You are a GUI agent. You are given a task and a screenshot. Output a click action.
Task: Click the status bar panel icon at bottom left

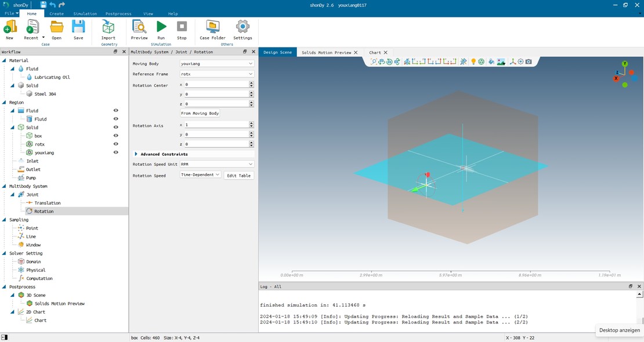[x=5, y=337]
